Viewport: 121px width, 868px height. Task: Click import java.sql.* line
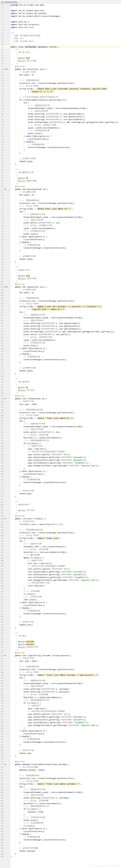[x=20, y=22]
